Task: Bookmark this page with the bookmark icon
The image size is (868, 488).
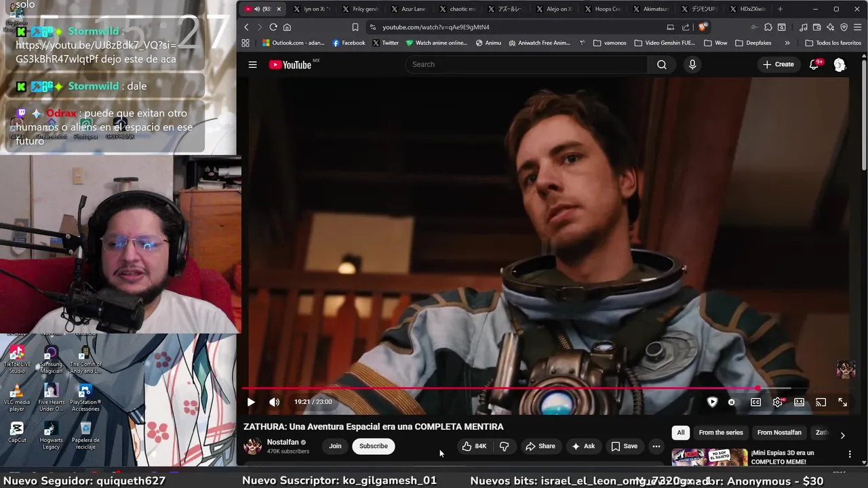Action: coord(355,27)
